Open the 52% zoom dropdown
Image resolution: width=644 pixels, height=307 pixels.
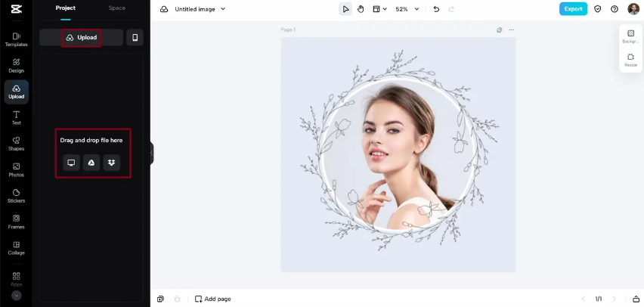click(x=407, y=9)
